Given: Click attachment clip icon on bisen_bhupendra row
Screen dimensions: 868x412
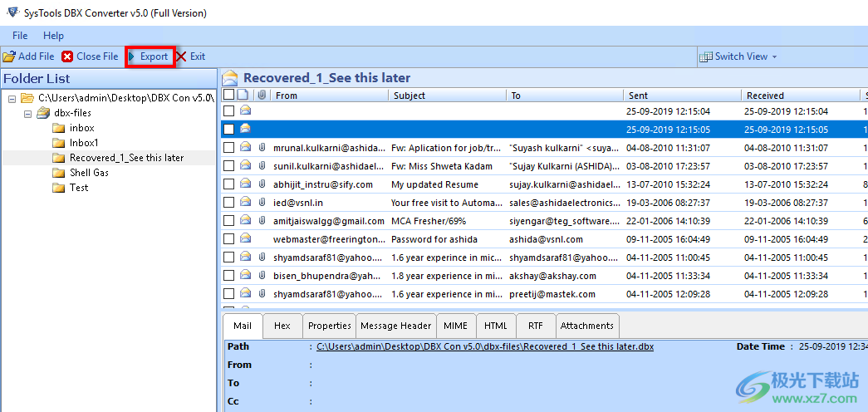Looking at the screenshot, I should (262, 276).
